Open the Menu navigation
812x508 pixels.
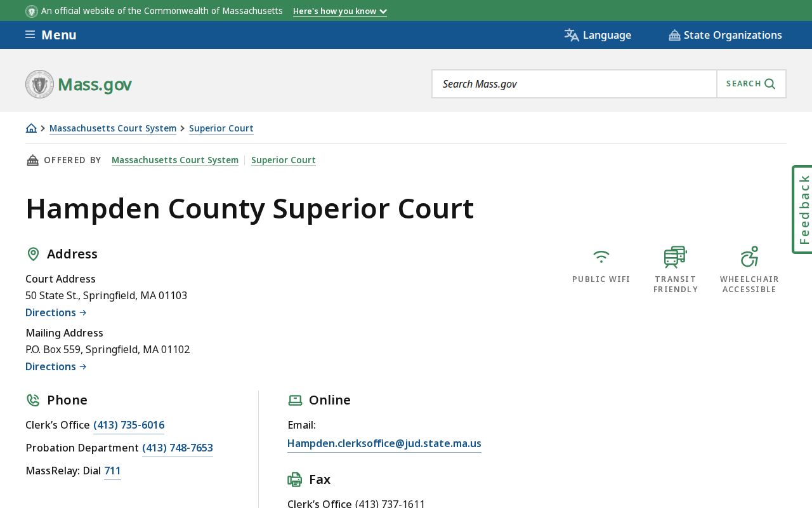[x=51, y=35]
